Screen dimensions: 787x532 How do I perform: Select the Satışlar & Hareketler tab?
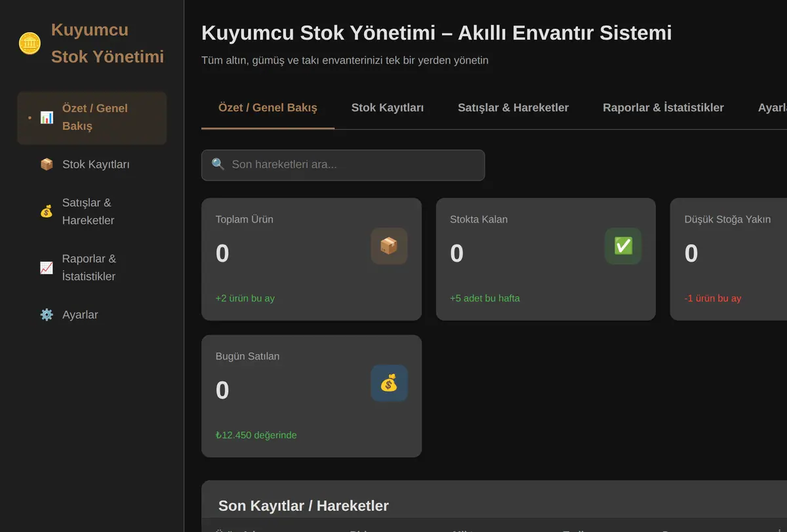[x=514, y=108]
